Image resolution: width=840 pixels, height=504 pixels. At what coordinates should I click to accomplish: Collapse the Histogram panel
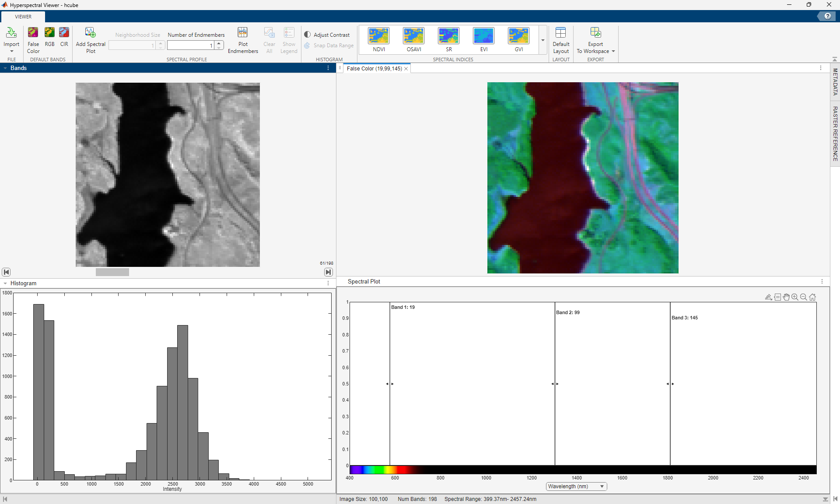(x=5, y=283)
